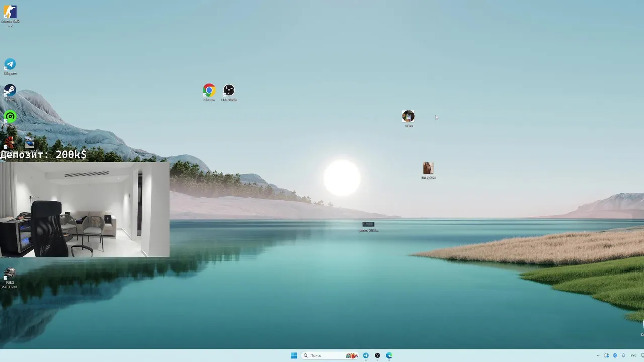Open Microsoft Edge from the taskbar
The image size is (644, 362).
click(389, 355)
